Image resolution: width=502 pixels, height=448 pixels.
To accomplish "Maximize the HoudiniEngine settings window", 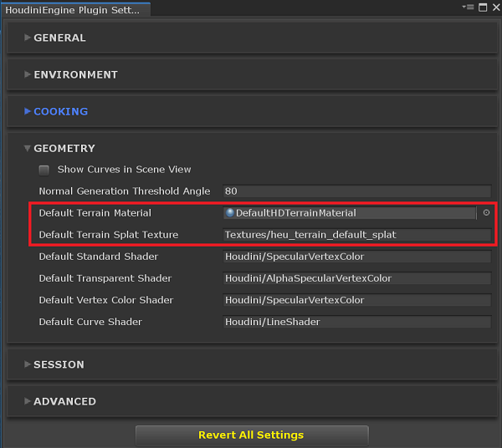I will 482,7.
